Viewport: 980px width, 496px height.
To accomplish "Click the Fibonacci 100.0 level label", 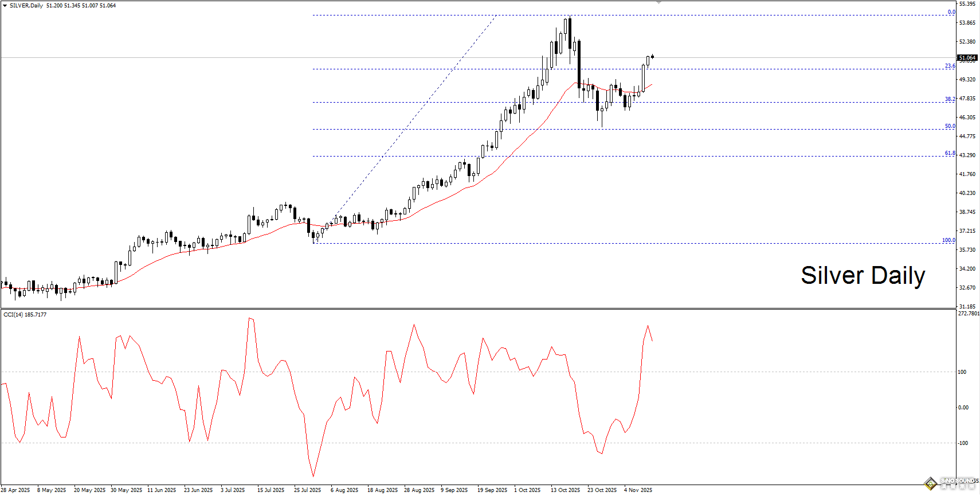I will (x=948, y=240).
